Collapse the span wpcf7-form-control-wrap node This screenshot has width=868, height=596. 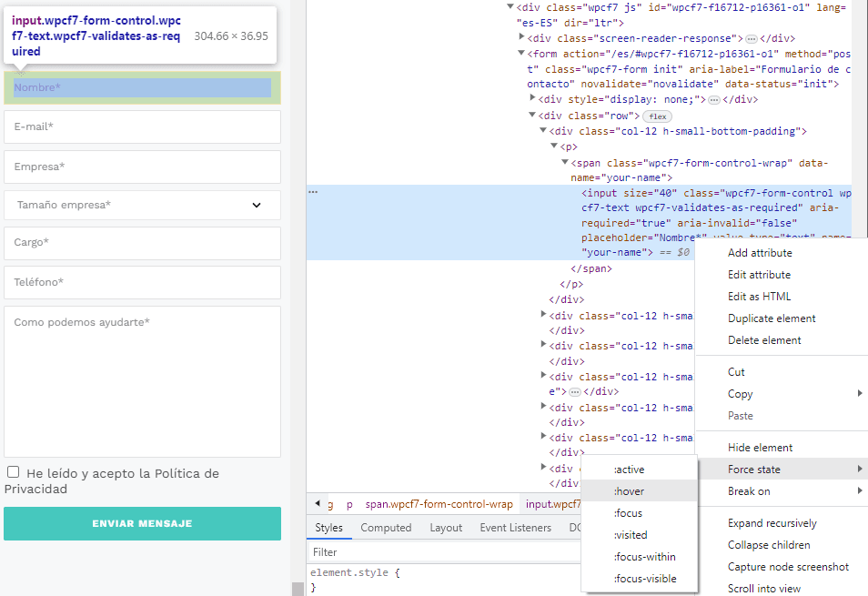pyautogui.click(x=565, y=162)
